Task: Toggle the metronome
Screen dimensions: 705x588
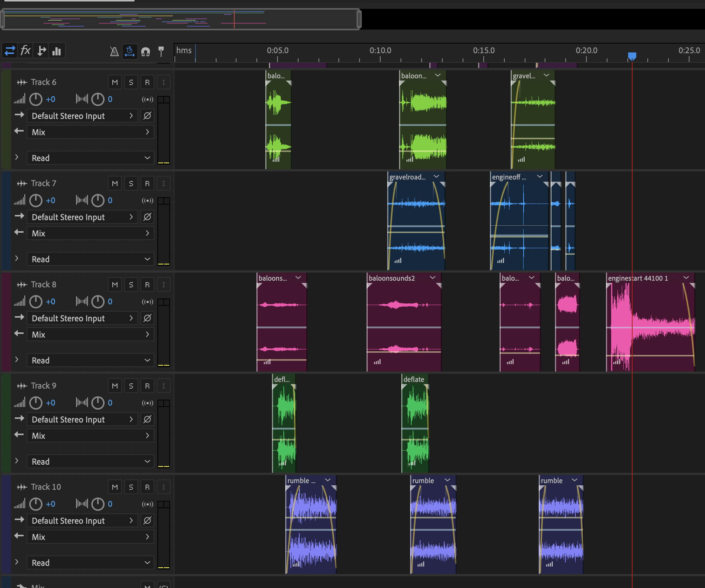Action: (x=114, y=51)
